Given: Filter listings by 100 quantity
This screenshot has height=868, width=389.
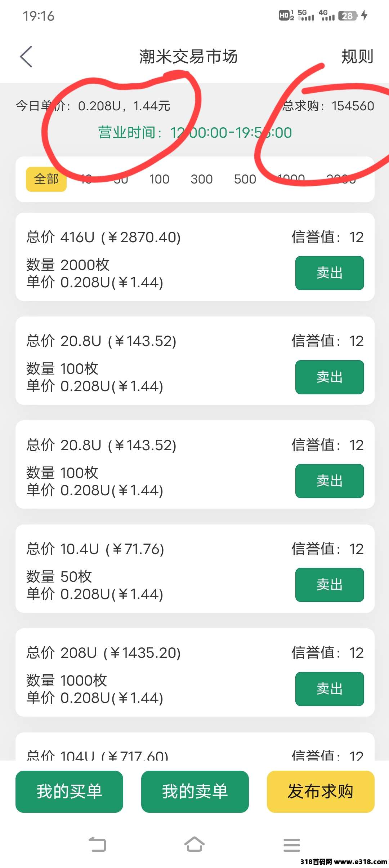Looking at the screenshot, I should 159,179.
